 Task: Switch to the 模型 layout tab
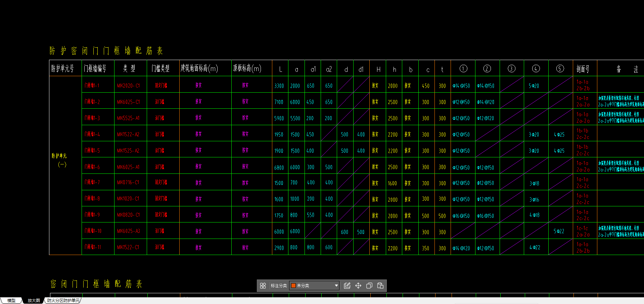click(x=11, y=301)
